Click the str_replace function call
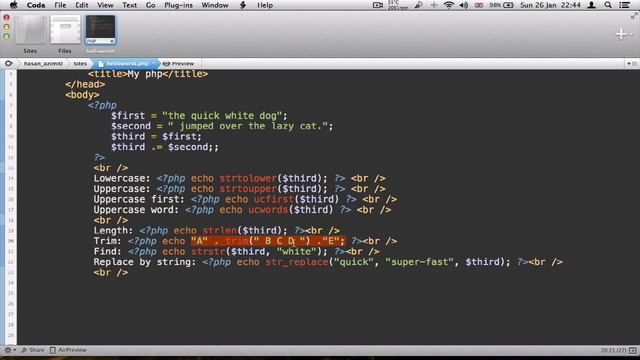640x360 pixels. pyautogui.click(x=297, y=262)
